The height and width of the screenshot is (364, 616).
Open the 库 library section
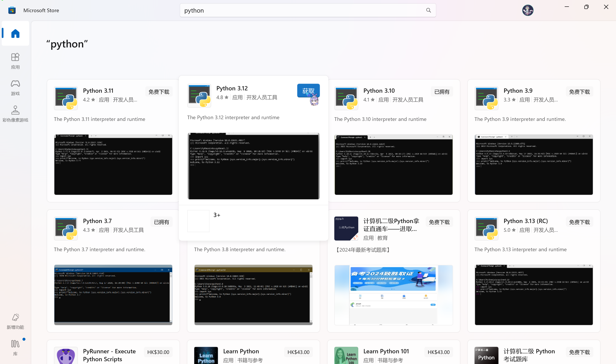(15, 347)
